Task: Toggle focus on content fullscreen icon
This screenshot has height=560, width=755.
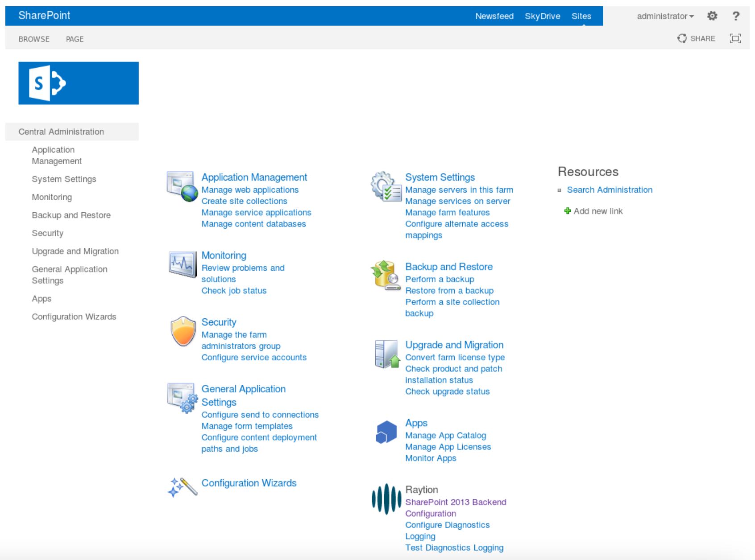Action: (735, 38)
